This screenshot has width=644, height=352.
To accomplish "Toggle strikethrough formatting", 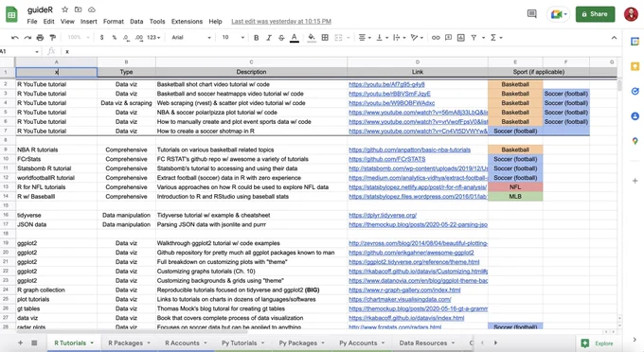I will (x=281, y=38).
